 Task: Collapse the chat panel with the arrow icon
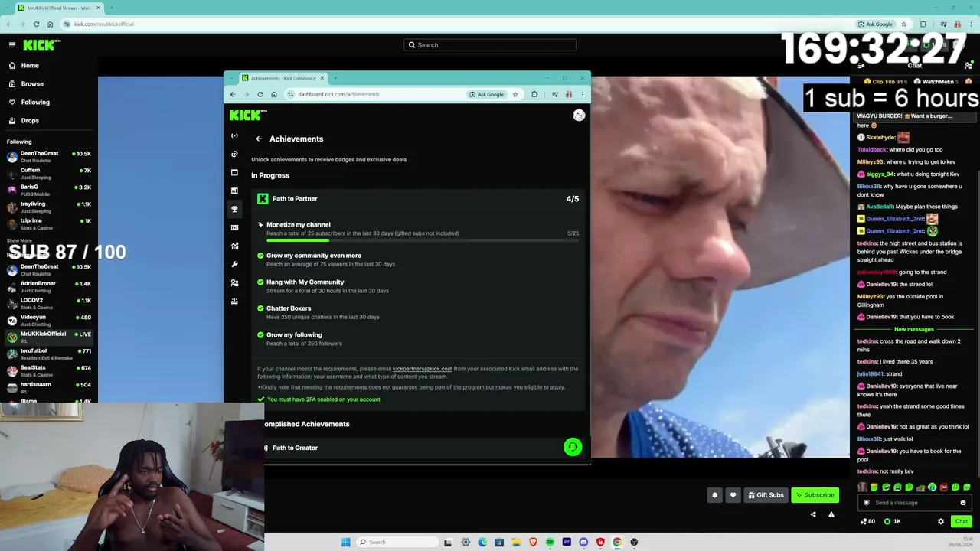861,66
